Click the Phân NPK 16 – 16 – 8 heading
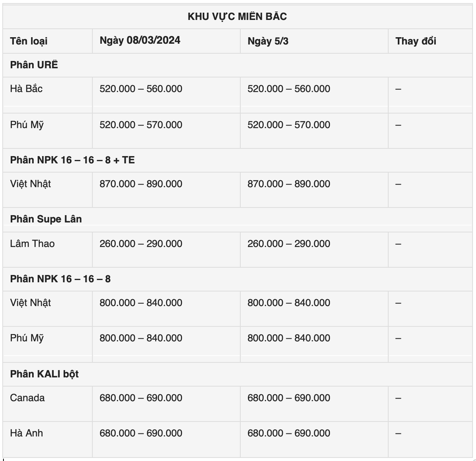Viewport: 476px width, 461px height. [60, 279]
